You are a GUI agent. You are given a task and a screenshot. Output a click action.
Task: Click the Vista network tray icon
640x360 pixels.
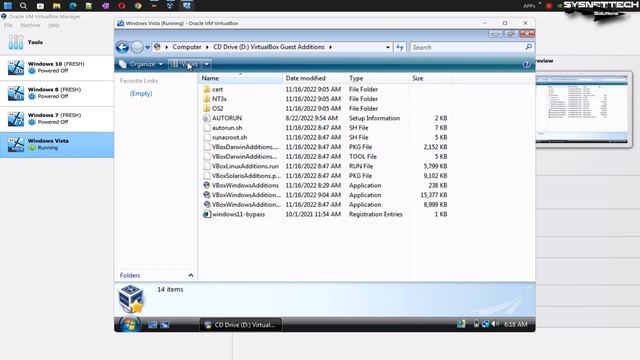coord(485,324)
